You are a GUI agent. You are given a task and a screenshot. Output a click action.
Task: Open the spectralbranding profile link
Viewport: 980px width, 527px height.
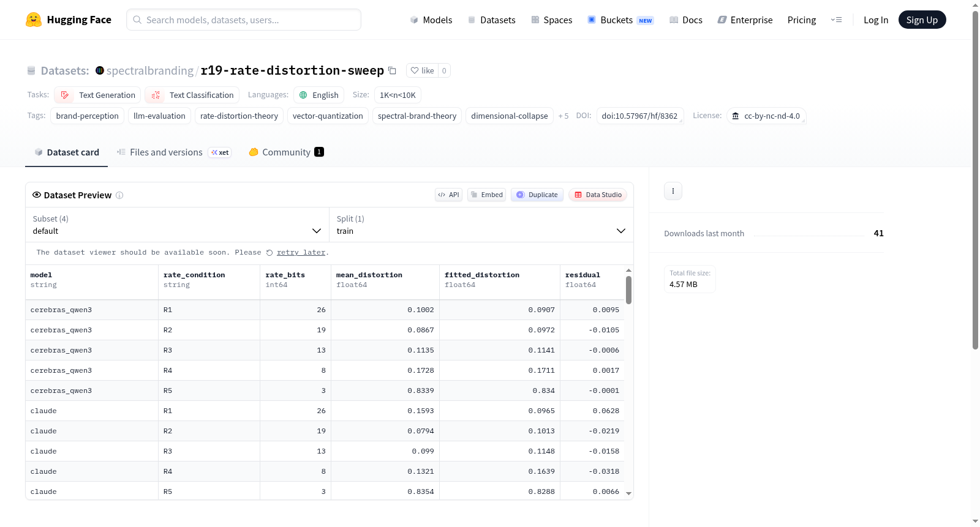(x=150, y=70)
